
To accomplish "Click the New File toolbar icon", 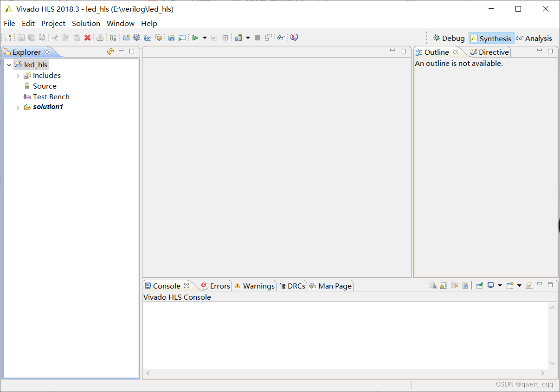I will pos(8,38).
